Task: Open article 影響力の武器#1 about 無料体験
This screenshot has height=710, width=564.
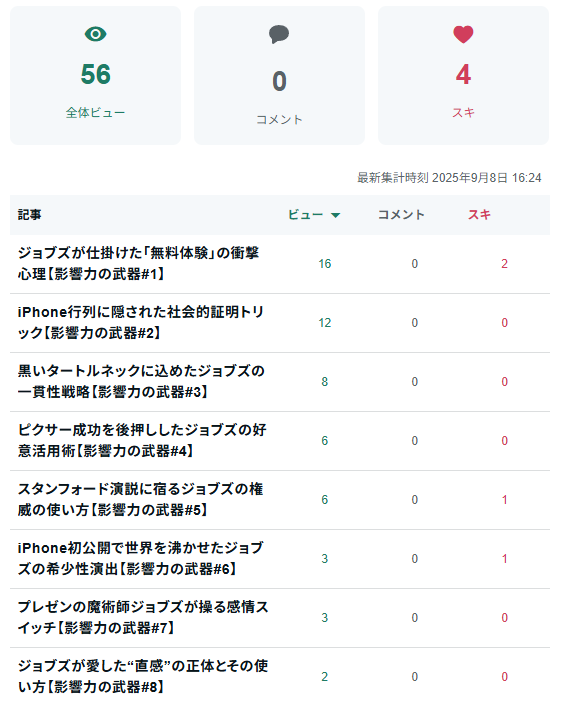Action: 138,264
